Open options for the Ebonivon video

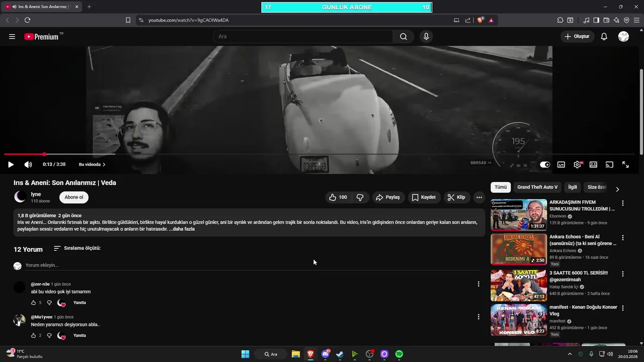pos(623,203)
